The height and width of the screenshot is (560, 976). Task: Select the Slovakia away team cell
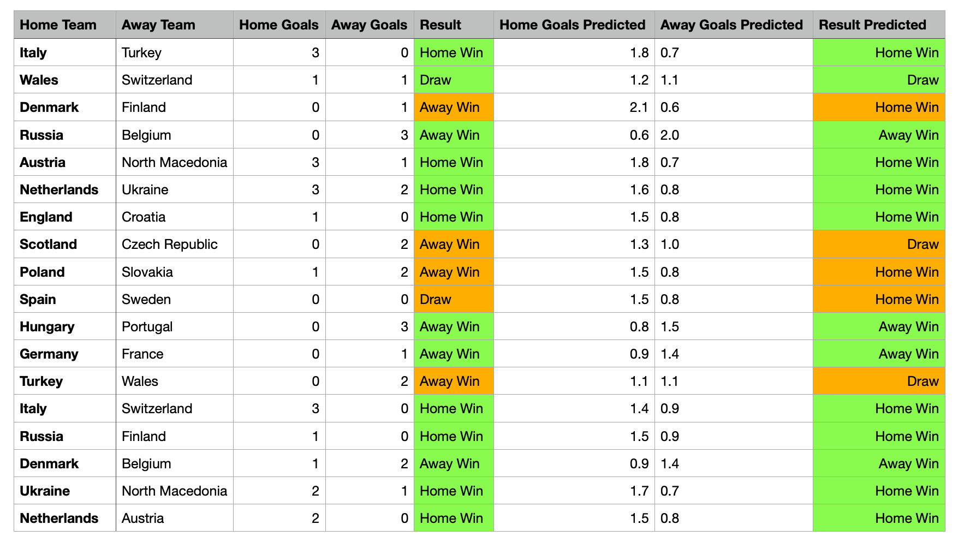click(147, 272)
